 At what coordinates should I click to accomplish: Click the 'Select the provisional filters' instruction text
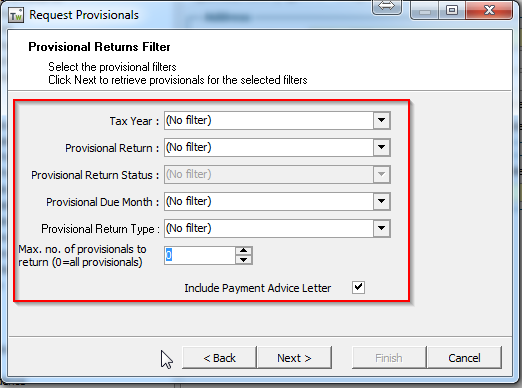pyautogui.click(x=112, y=67)
